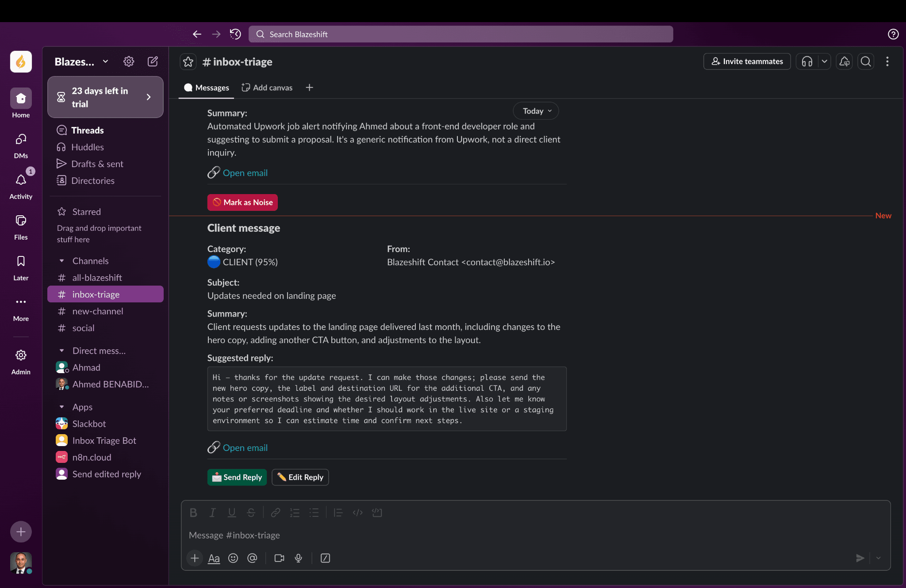This screenshot has width=906, height=588.
Task: Toggle italic formatting in the composer
Action: point(212,512)
